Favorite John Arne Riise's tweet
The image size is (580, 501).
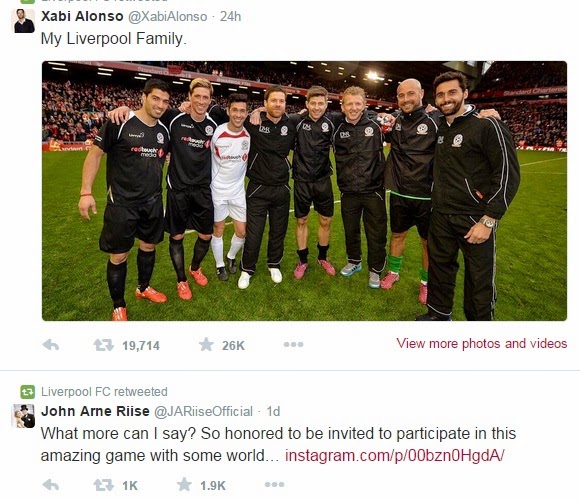pyautogui.click(x=184, y=484)
